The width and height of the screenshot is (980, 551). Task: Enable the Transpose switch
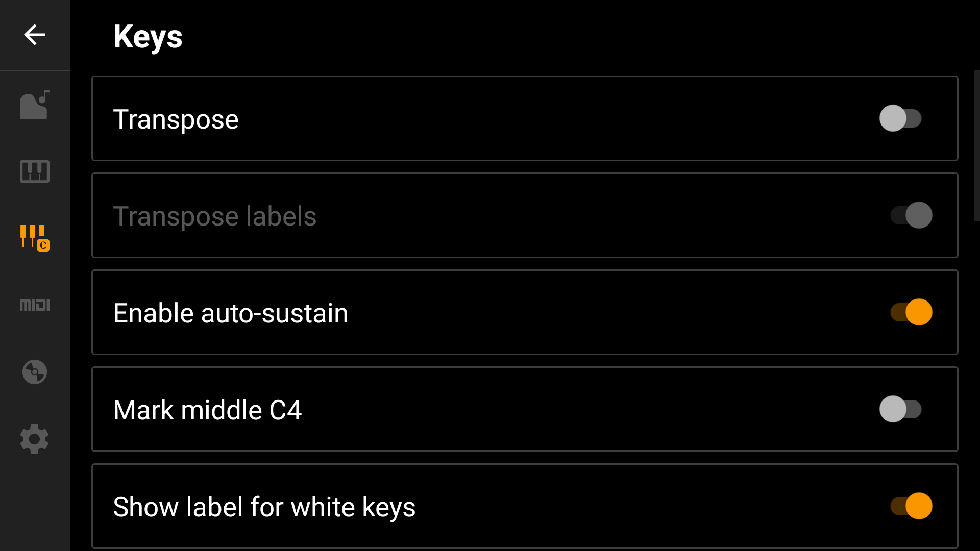(x=900, y=118)
